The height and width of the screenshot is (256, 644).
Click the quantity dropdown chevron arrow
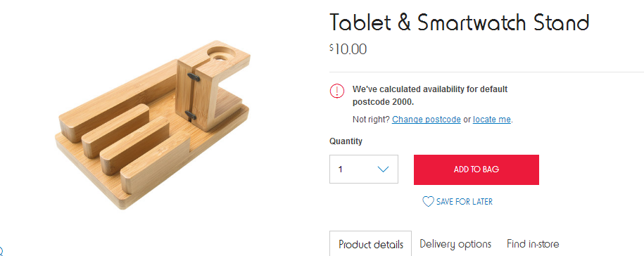coord(383,169)
